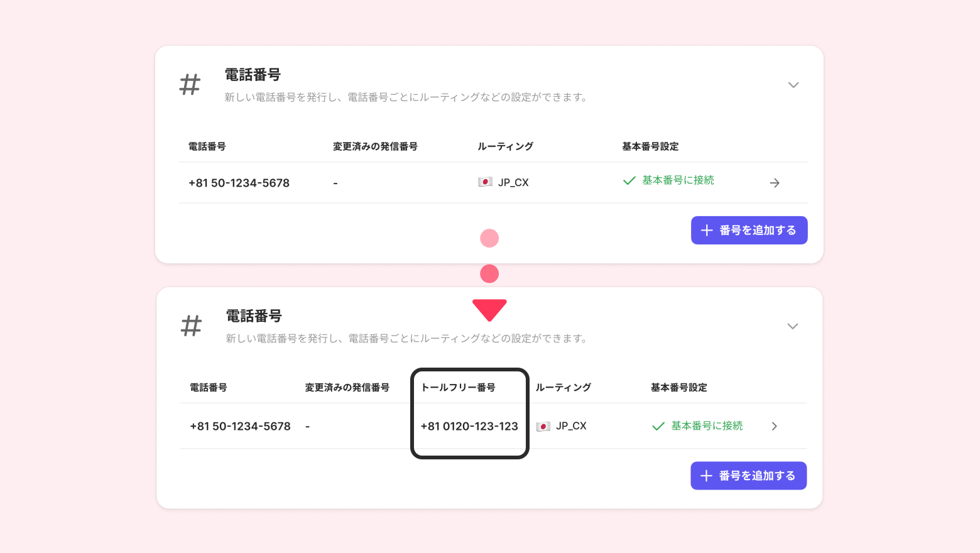This screenshot has width=980, height=553.
Task: Click 変更済みの発信番号 header in bottom table
Action: click(x=347, y=388)
